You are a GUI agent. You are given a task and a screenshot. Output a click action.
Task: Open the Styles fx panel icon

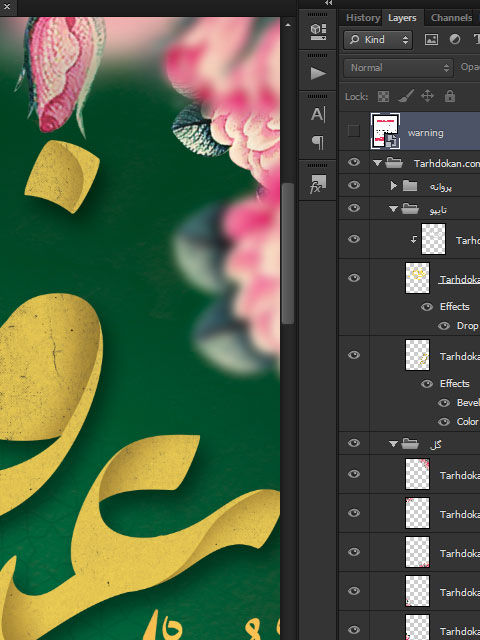pyautogui.click(x=318, y=184)
